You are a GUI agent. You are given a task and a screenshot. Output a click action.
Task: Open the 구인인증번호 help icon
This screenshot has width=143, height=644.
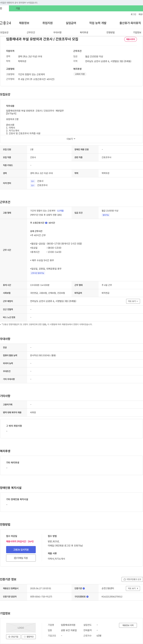coord(87,597)
